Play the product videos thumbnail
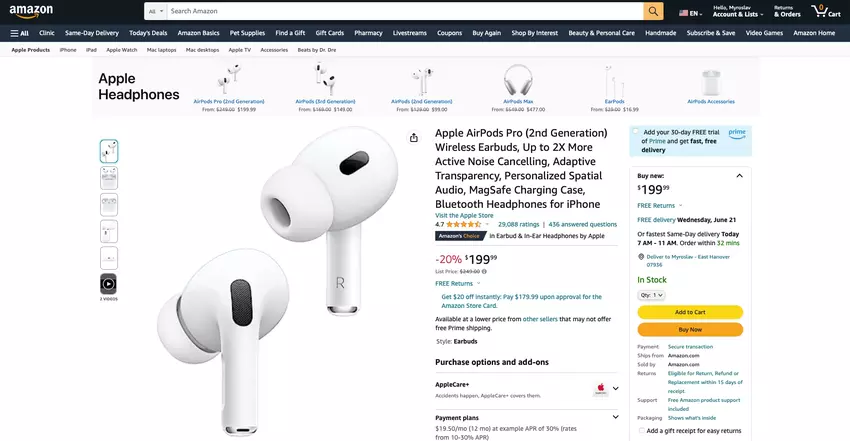This screenshot has height=441, width=850. tap(108, 284)
